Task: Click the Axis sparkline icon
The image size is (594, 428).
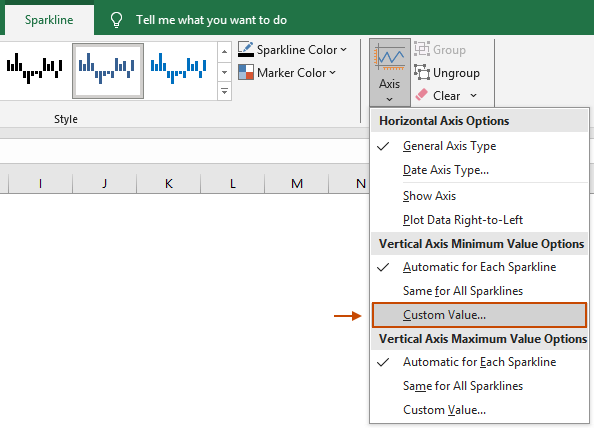Action: click(389, 58)
